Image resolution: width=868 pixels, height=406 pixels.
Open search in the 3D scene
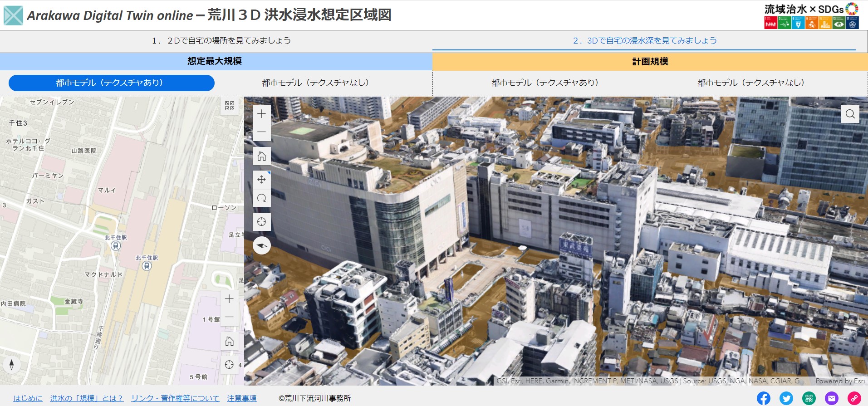click(x=850, y=114)
